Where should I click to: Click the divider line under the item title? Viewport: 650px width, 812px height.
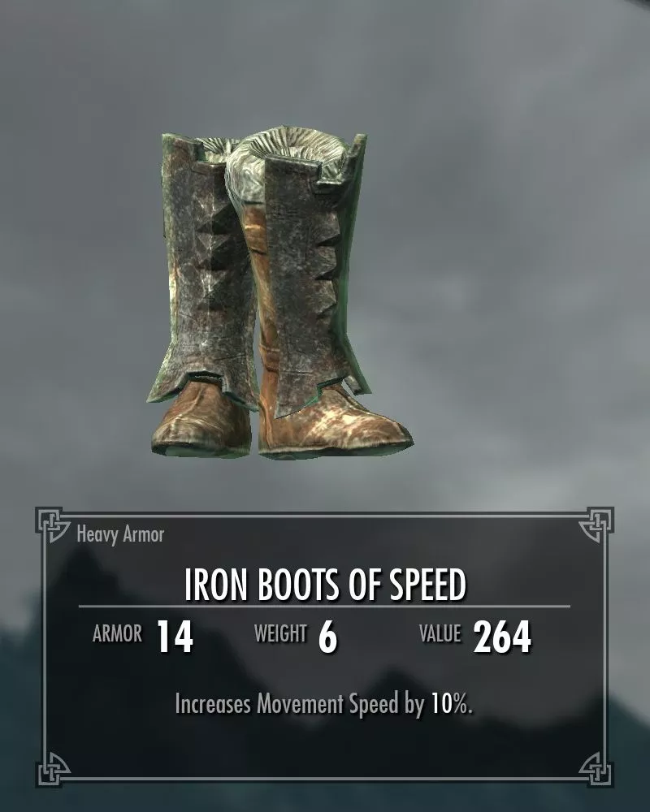[x=324, y=606]
